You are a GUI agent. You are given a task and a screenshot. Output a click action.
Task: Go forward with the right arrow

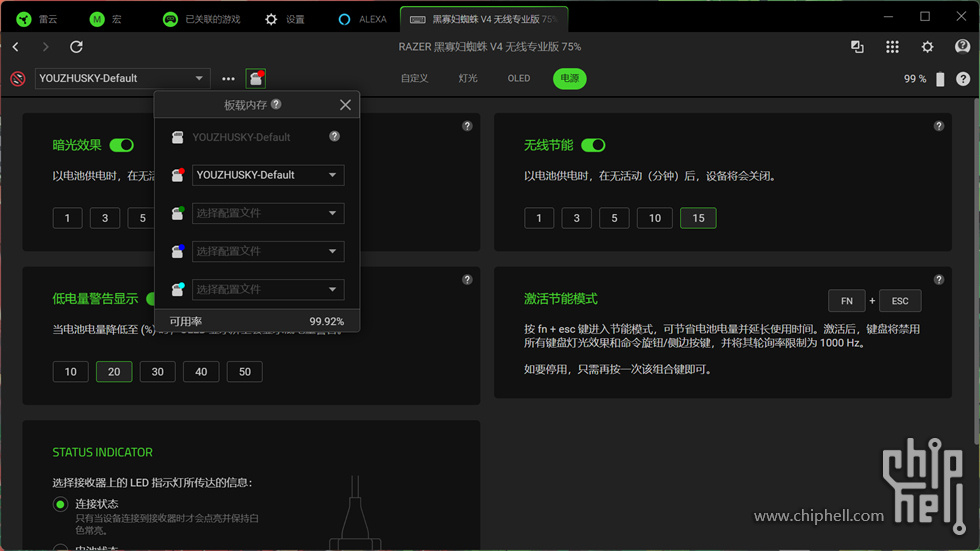(x=45, y=47)
